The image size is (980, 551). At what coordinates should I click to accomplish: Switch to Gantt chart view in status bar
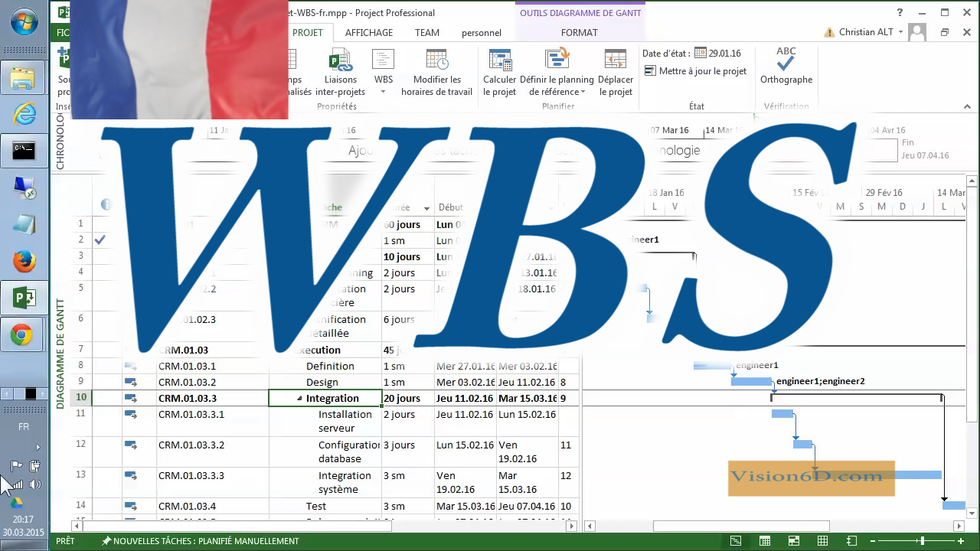tap(736, 541)
